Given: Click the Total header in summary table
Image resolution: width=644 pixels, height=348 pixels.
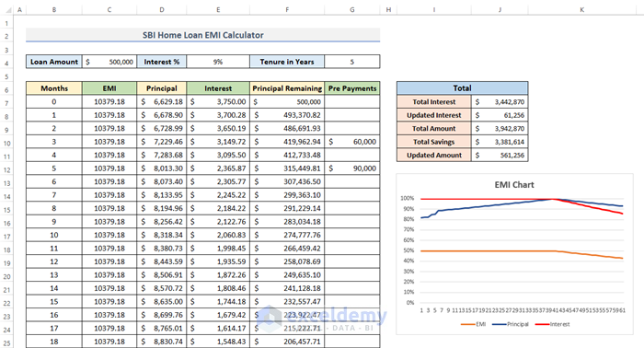Looking at the screenshot, I should coord(462,88).
